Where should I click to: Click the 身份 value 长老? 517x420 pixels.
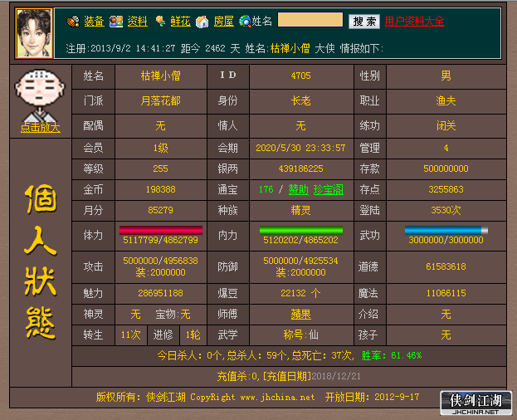[x=300, y=101]
